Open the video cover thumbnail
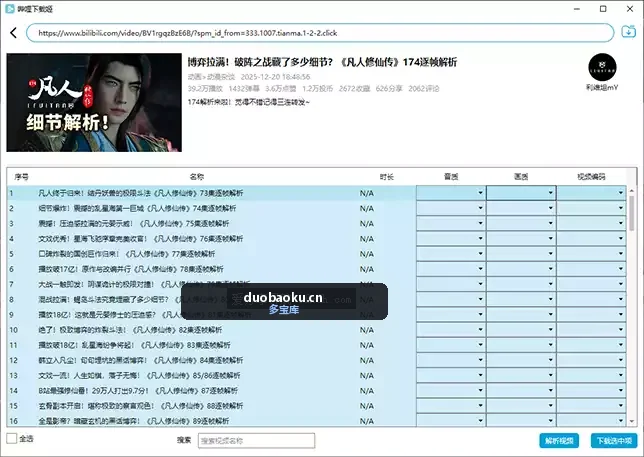Image resolution: width=644 pixels, height=457 pixels. [94, 103]
